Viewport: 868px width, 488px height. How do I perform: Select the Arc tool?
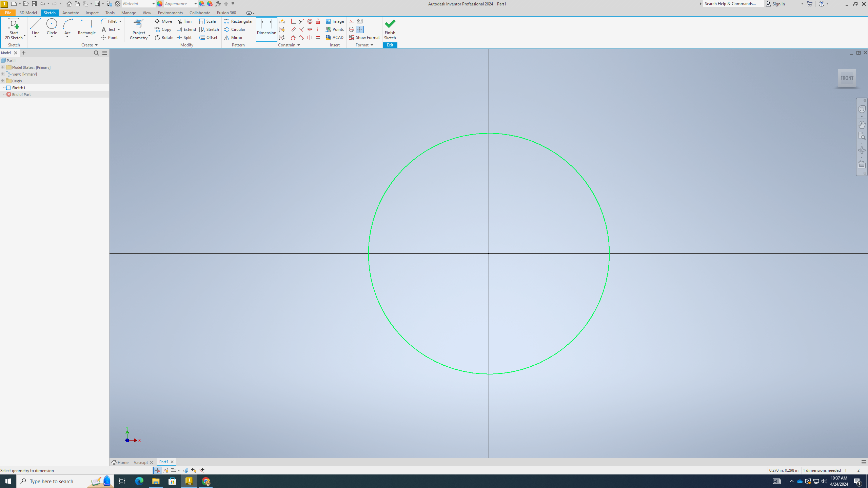pos(67,27)
